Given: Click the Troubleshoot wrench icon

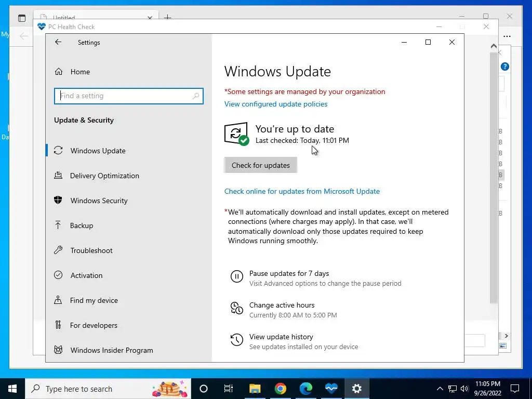Looking at the screenshot, I should (x=58, y=250).
